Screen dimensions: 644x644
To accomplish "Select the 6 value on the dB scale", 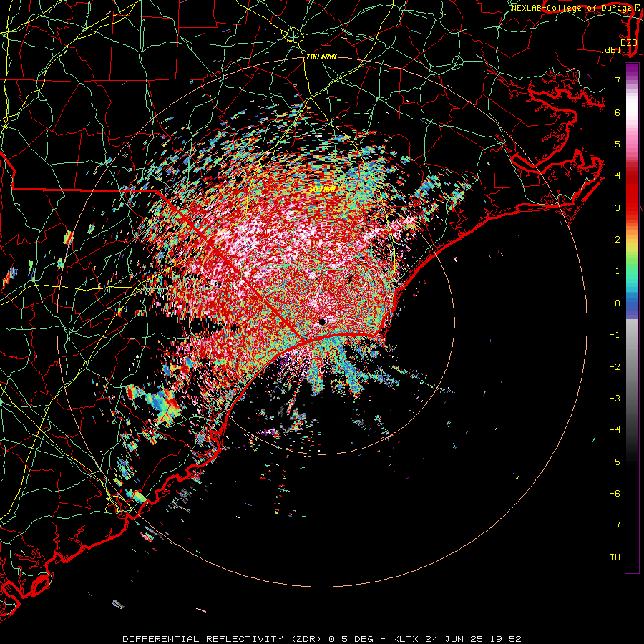I will [x=618, y=112].
